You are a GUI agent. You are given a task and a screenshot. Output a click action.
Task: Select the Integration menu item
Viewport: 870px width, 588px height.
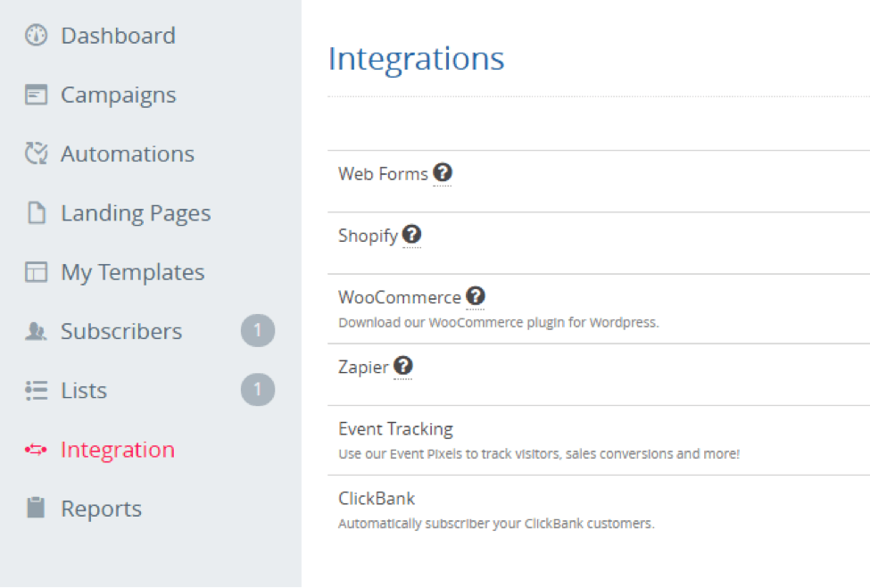pos(118,450)
